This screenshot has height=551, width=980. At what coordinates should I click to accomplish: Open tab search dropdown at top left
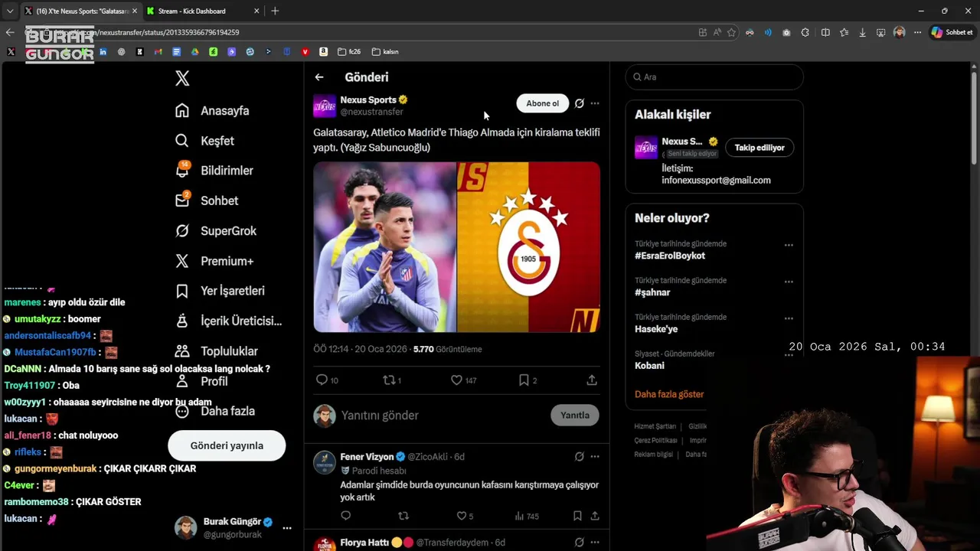(10, 11)
